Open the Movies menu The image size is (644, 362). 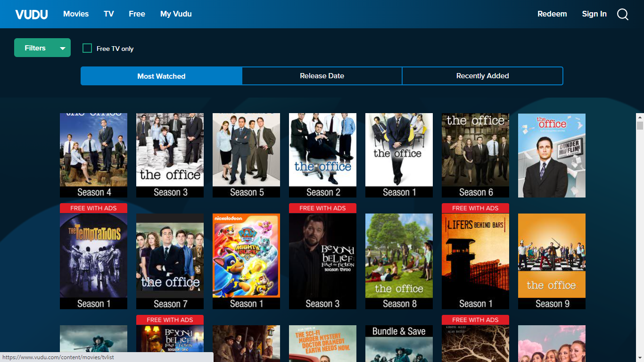[76, 14]
